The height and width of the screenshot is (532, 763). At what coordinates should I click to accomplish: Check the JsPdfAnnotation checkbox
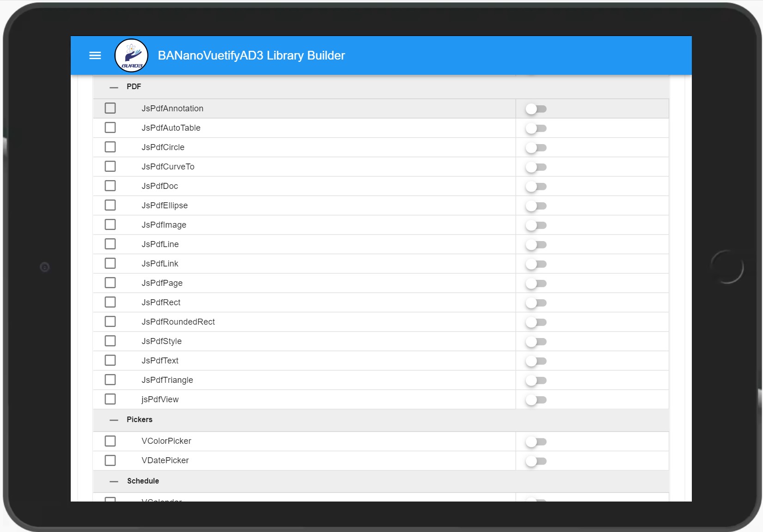pyautogui.click(x=110, y=108)
